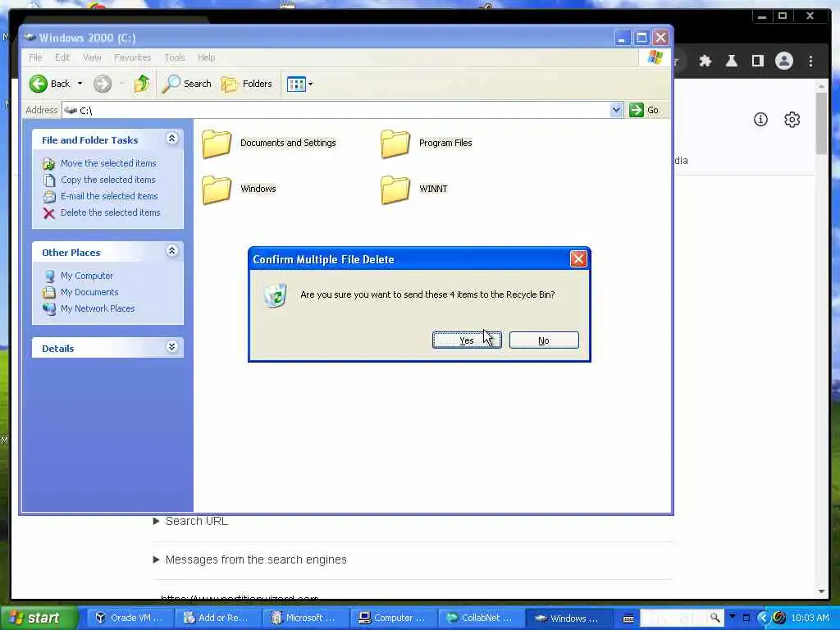Open the File menu

pos(35,57)
